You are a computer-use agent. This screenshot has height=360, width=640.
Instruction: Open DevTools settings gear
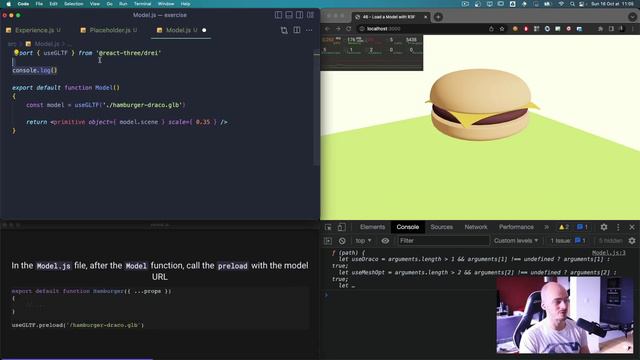pos(604,227)
